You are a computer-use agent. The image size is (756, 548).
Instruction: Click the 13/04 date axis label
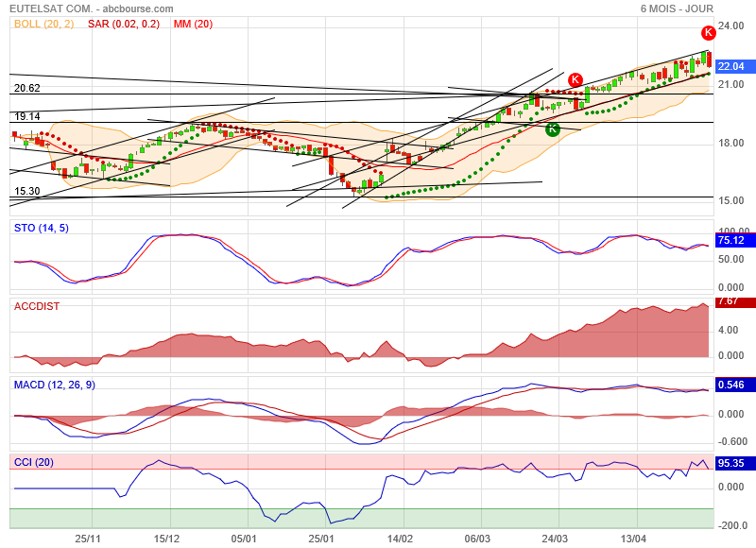tap(633, 539)
